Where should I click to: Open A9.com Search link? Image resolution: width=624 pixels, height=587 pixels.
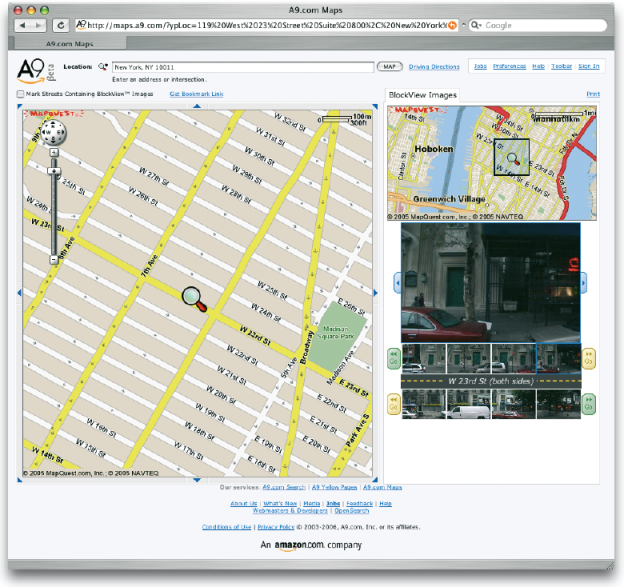point(284,488)
